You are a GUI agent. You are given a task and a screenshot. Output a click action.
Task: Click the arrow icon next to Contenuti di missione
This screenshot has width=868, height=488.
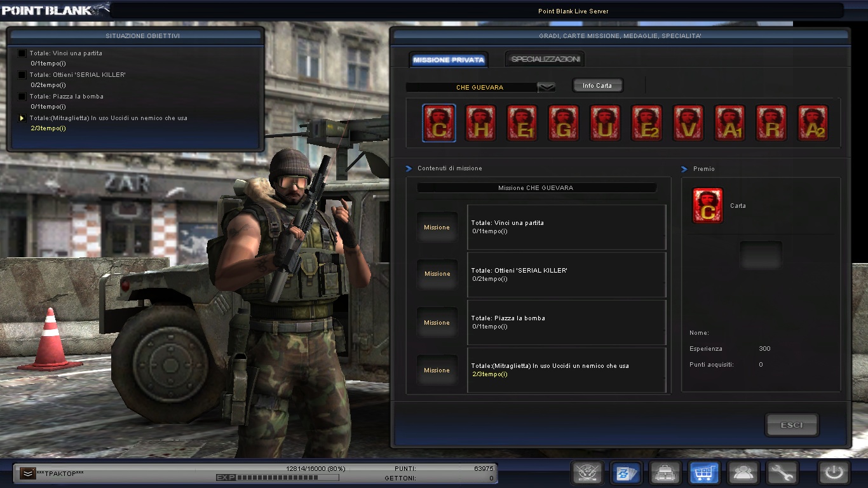click(x=409, y=168)
